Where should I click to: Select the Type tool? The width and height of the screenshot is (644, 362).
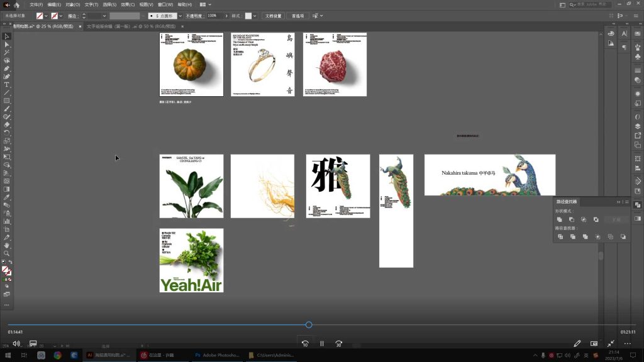tap(7, 85)
